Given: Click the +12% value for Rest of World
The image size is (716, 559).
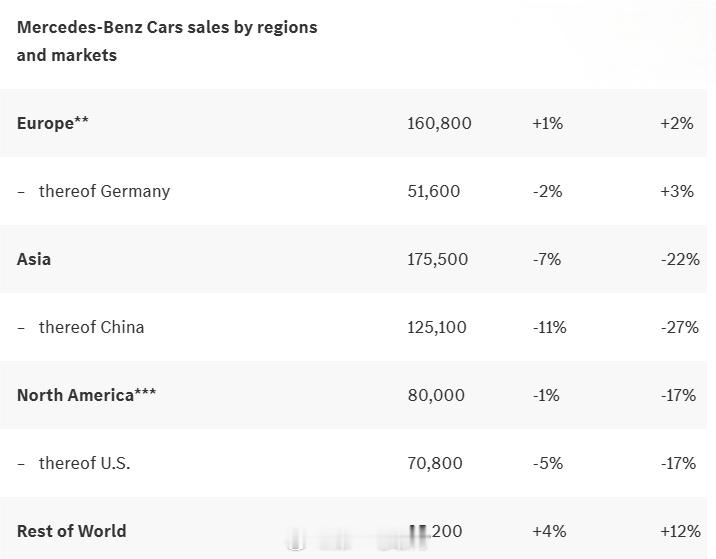Looking at the screenshot, I should tap(680, 531).
